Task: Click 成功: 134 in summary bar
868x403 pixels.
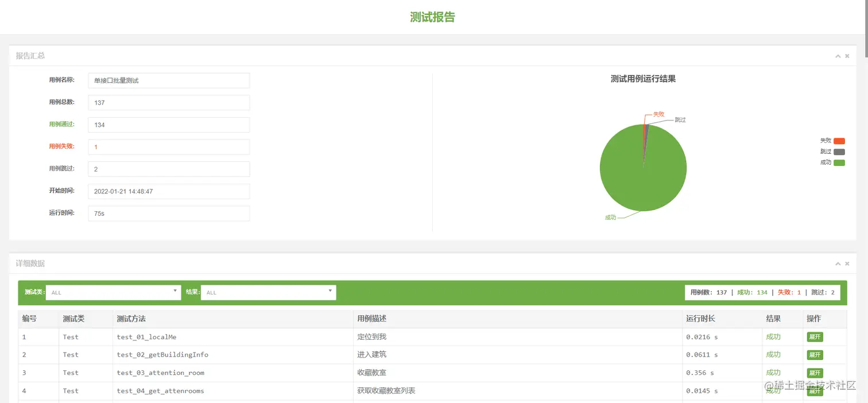Action: point(752,292)
